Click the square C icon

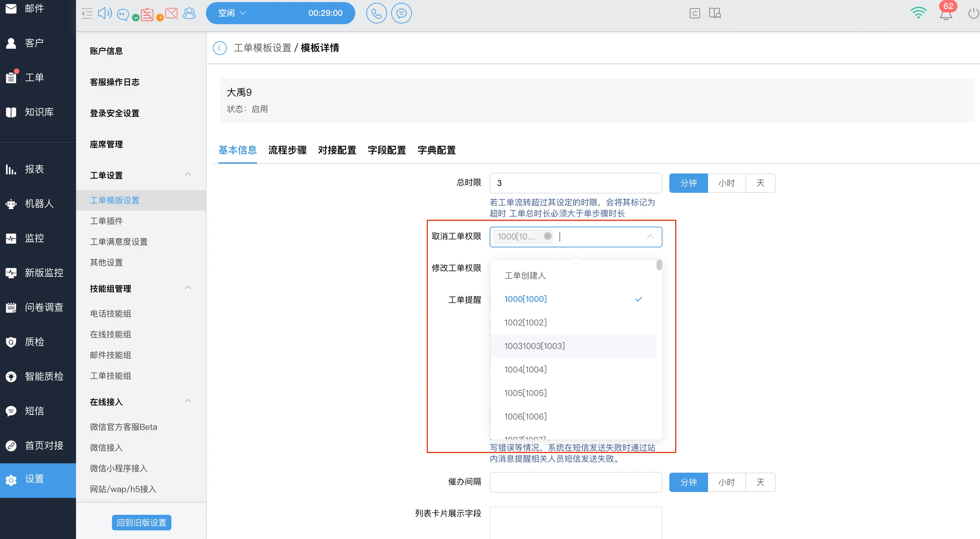(x=695, y=13)
